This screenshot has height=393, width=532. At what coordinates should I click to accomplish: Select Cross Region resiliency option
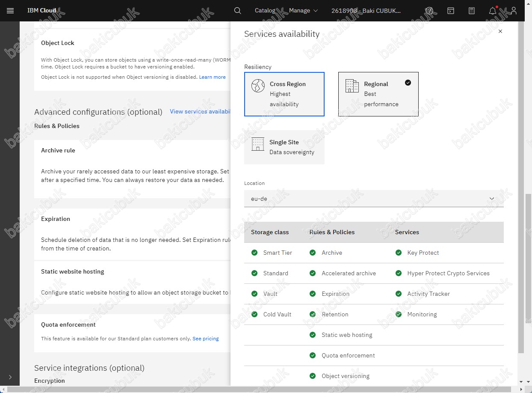pyautogui.click(x=284, y=94)
